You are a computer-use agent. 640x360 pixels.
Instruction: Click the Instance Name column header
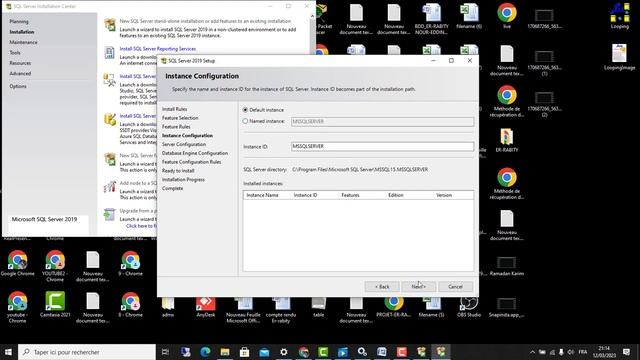coord(262,195)
